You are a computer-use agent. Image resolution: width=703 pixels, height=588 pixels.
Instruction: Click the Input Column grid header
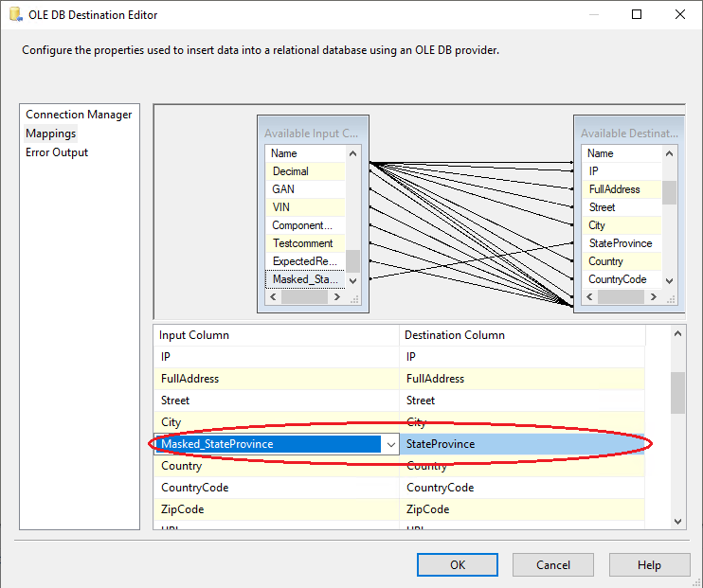point(275,335)
